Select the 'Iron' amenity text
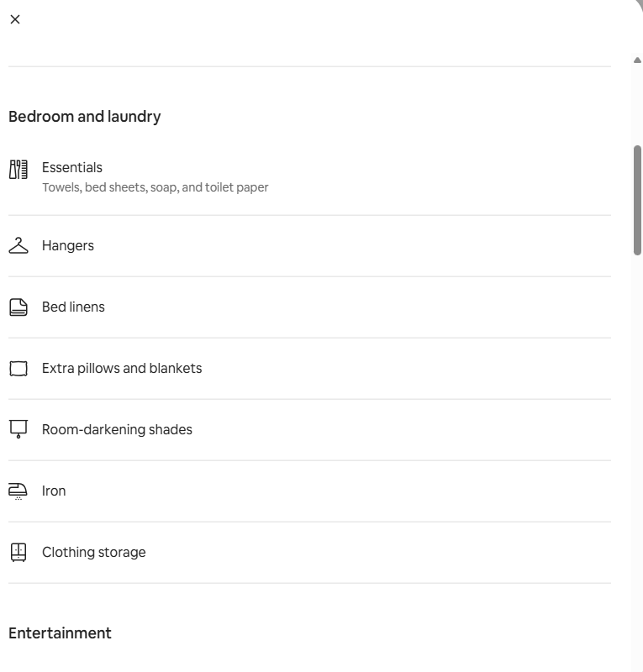This screenshot has height=672, width=643. (x=54, y=491)
